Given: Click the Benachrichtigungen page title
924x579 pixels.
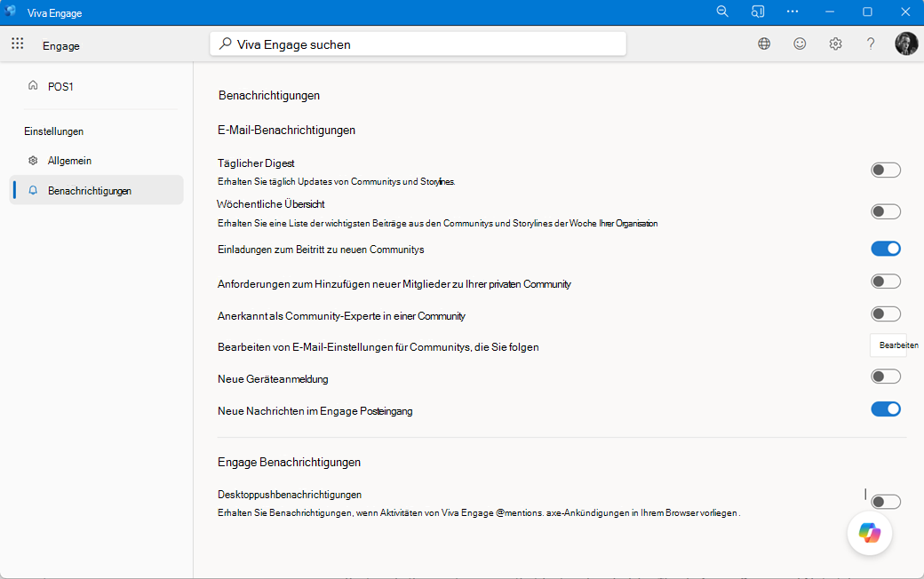Looking at the screenshot, I should click(x=269, y=95).
